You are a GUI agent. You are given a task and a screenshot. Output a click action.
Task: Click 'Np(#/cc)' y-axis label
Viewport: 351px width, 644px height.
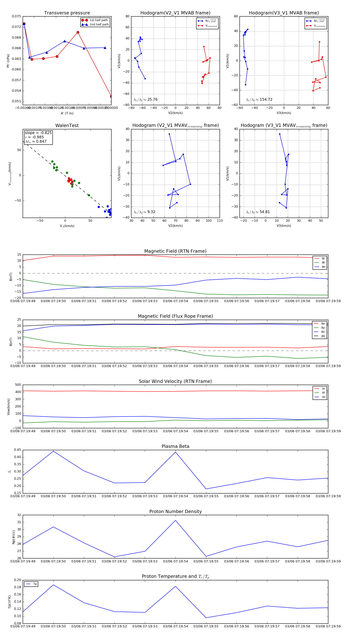[13, 537]
